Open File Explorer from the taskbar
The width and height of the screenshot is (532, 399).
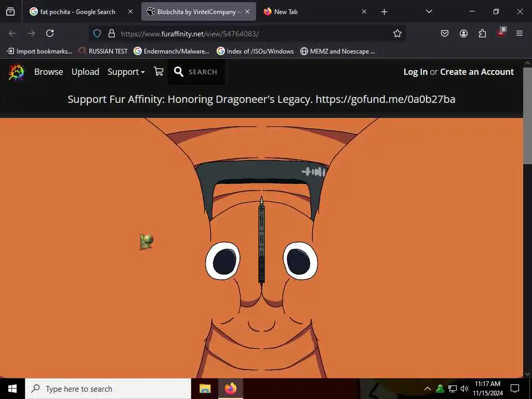205,389
